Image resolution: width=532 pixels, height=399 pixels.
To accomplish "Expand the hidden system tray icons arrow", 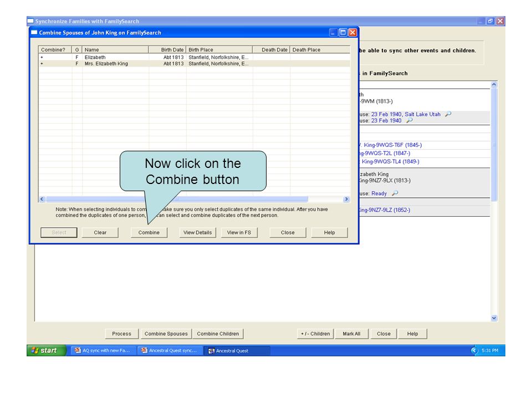I will click(474, 350).
